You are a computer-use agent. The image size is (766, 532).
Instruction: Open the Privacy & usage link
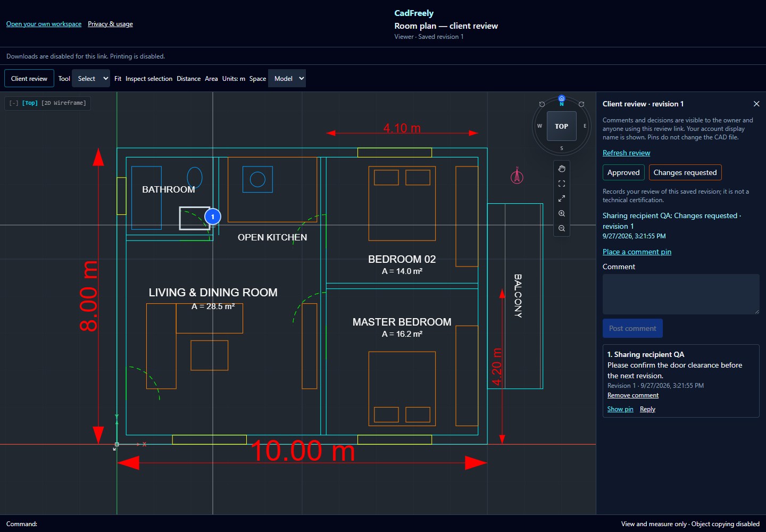tap(110, 24)
